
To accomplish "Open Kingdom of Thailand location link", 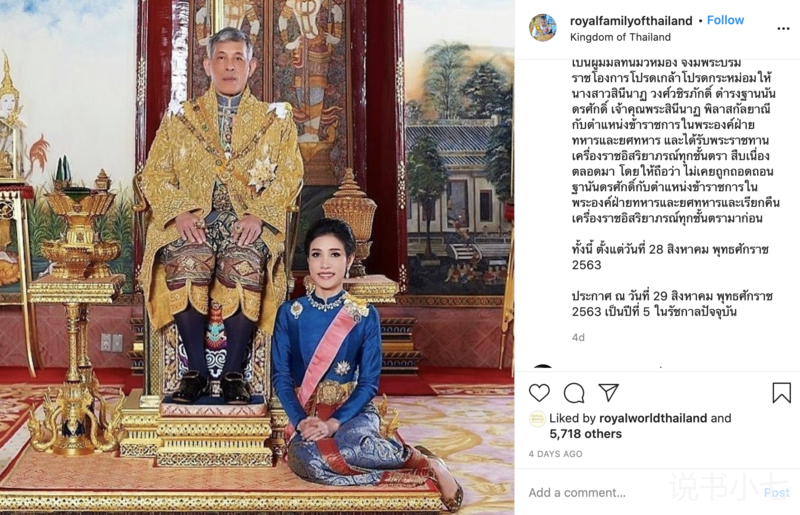I will pyautogui.click(x=620, y=37).
